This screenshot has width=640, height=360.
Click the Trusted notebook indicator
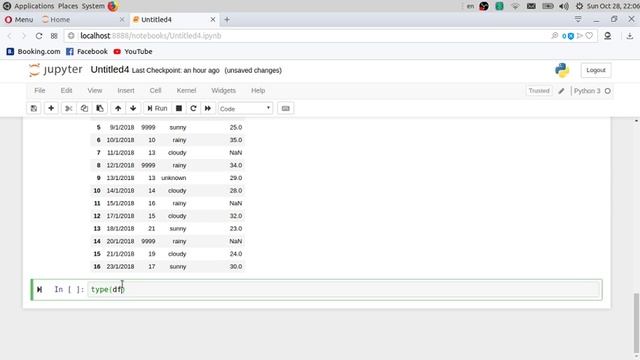pyautogui.click(x=539, y=91)
